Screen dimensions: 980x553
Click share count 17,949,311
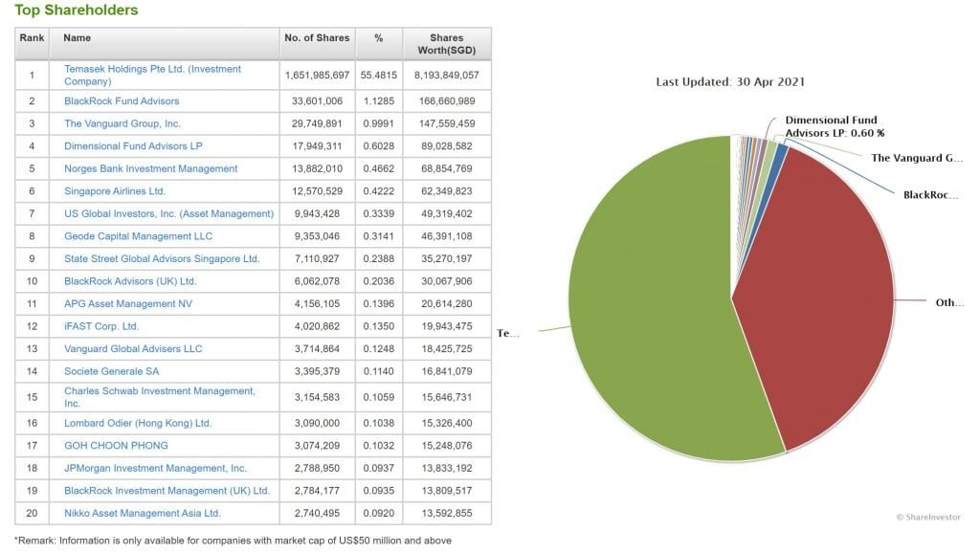point(317,146)
